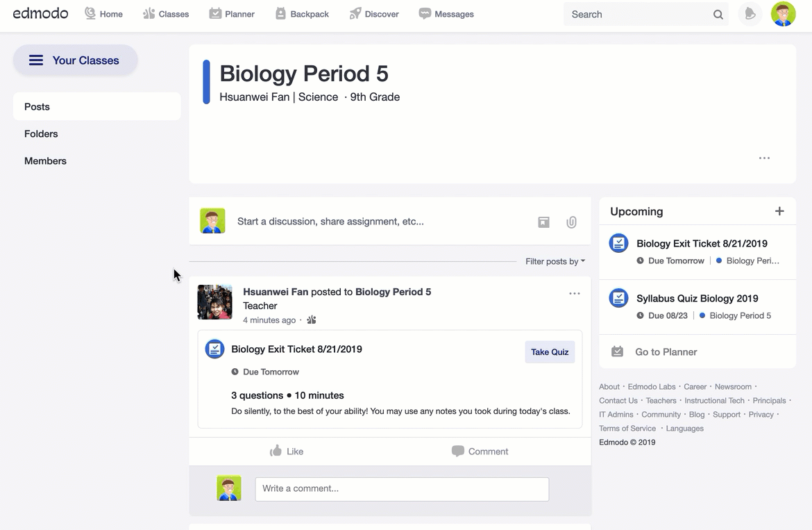812x530 pixels.
Task: Open Biology Exit Ticket title in post
Action: pyautogui.click(x=297, y=349)
